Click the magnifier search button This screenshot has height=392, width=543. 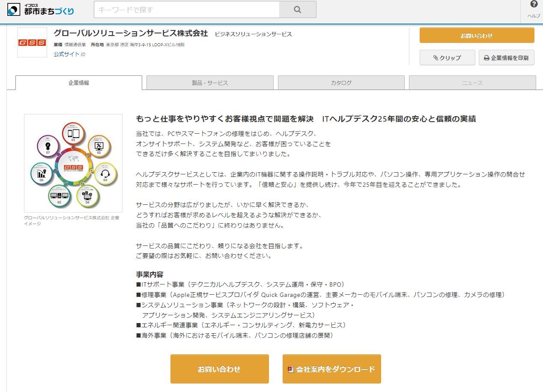pyautogui.click(x=298, y=9)
